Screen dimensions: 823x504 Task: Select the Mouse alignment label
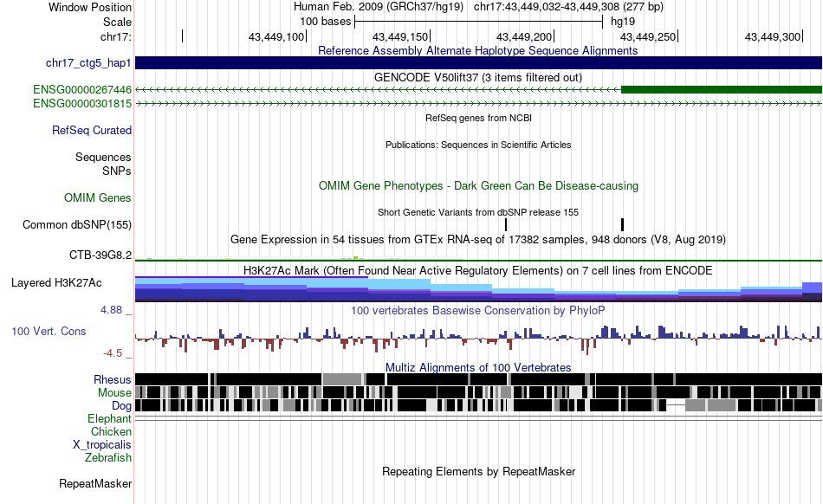click(114, 392)
